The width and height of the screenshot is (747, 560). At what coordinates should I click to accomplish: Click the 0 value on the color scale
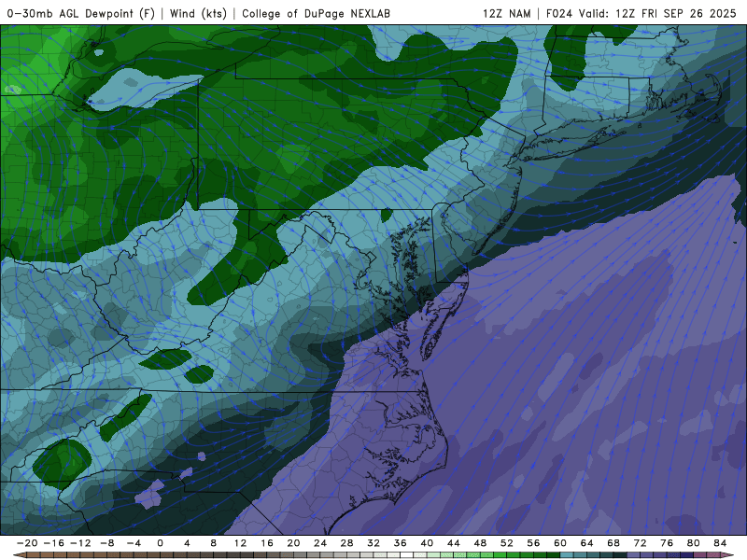point(160,543)
